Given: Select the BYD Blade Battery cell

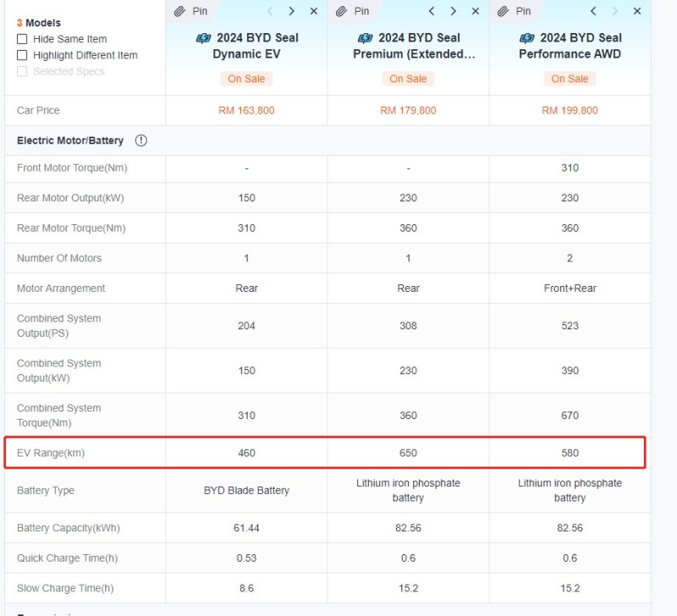Looking at the screenshot, I should tap(246, 491).
